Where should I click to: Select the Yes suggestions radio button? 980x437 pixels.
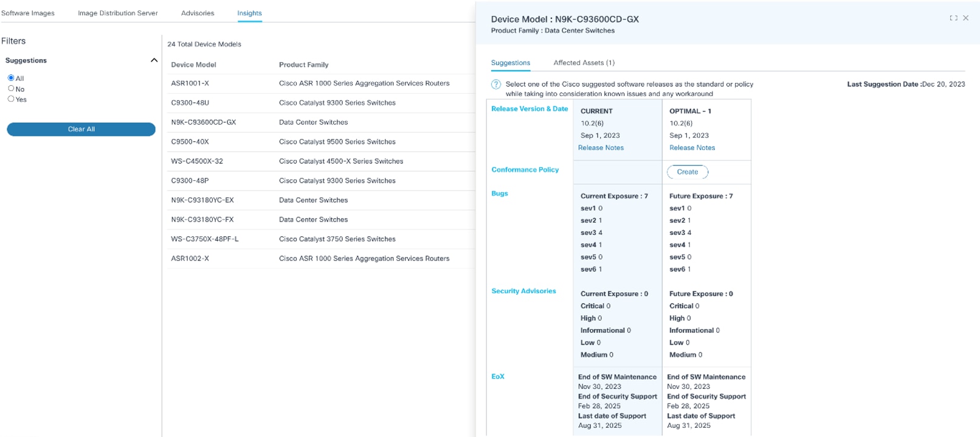click(x=11, y=99)
